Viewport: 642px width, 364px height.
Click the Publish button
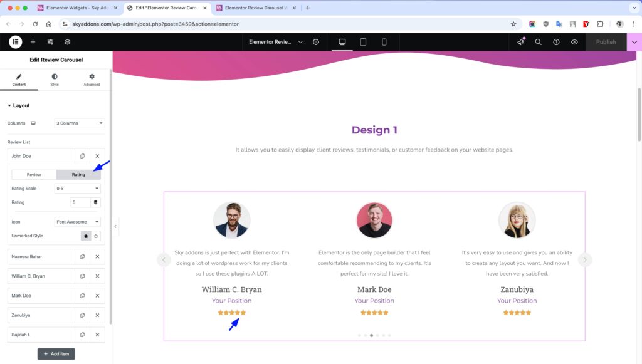coord(606,42)
